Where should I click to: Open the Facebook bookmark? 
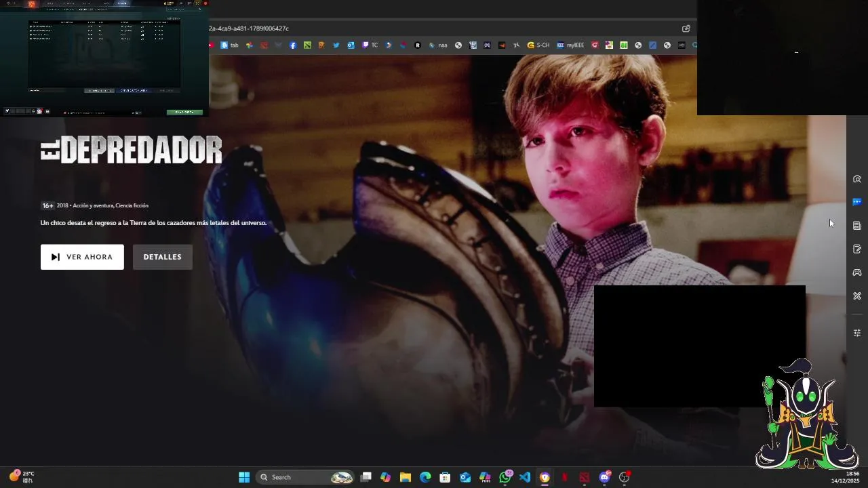[293, 45]
